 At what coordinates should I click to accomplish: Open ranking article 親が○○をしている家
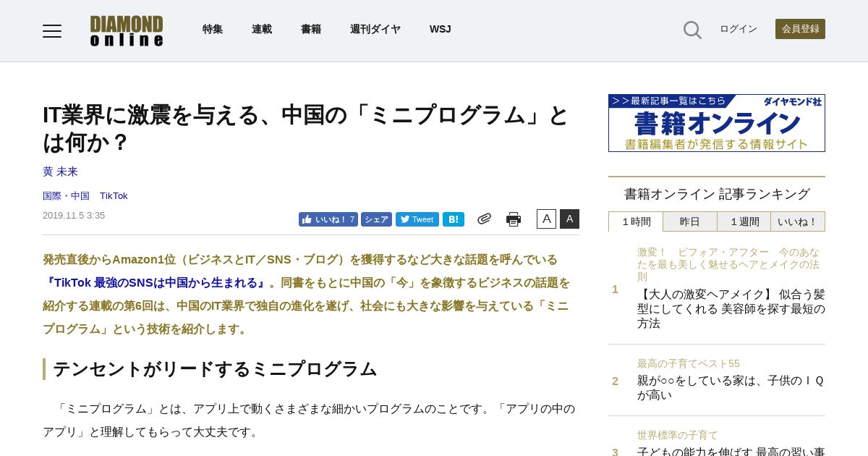[731, 388]
